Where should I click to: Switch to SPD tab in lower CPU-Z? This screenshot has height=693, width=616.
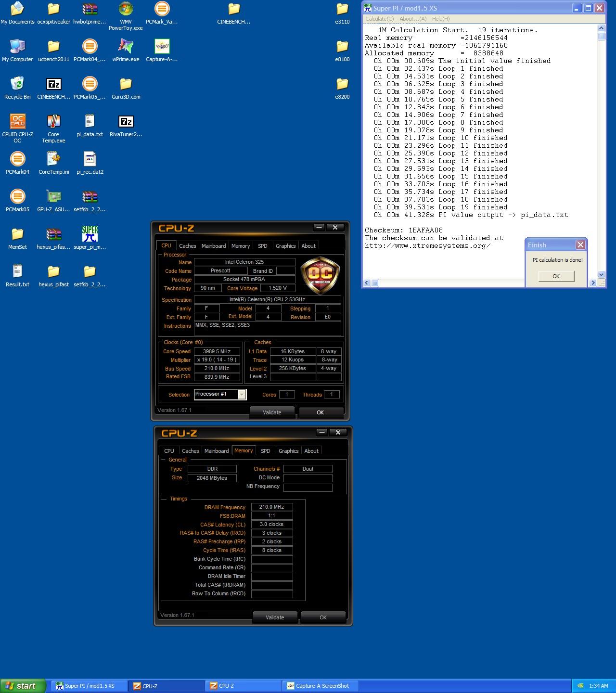tap(266, 451)
